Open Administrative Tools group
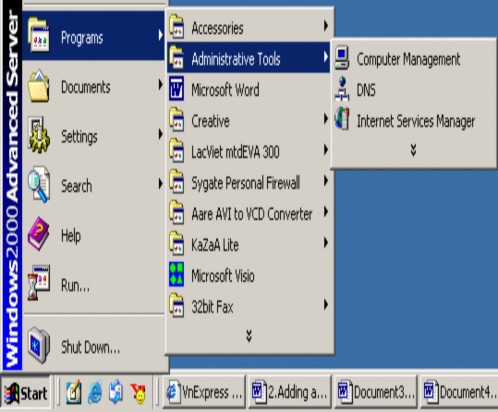The height and width of the screenshot is (412, 498). tap(248, 58)
